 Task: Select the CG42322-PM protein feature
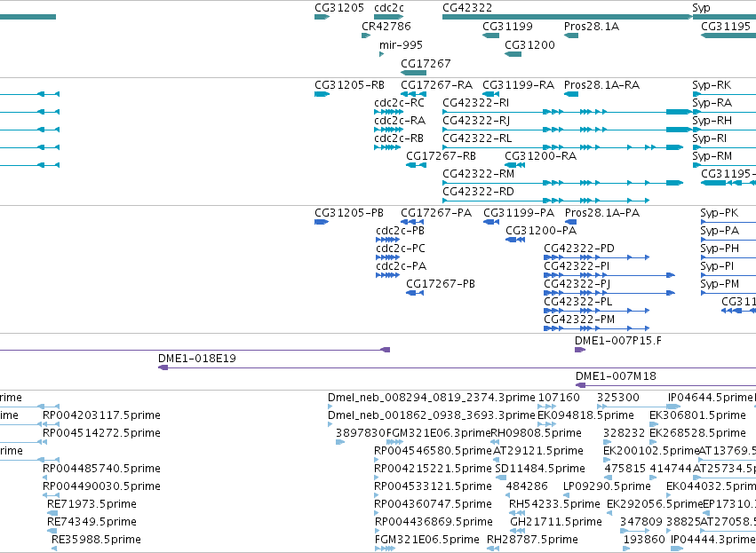point(596,328)
